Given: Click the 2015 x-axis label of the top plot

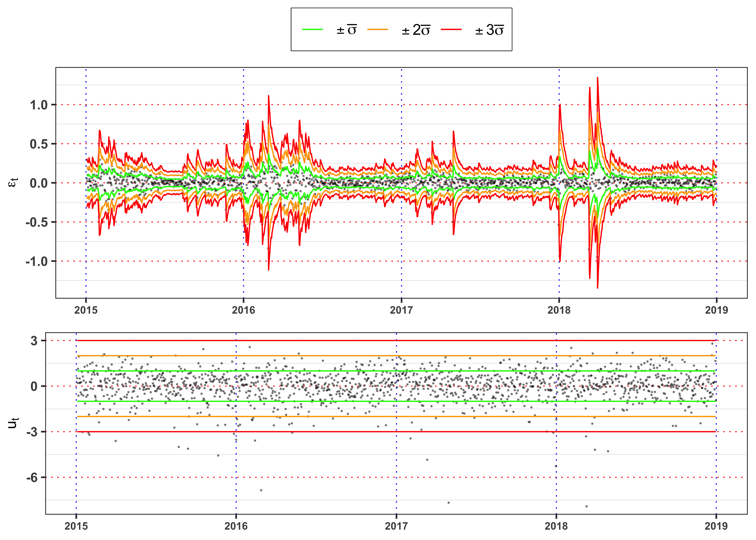Looking at the screenshot, I should [86, 310].
